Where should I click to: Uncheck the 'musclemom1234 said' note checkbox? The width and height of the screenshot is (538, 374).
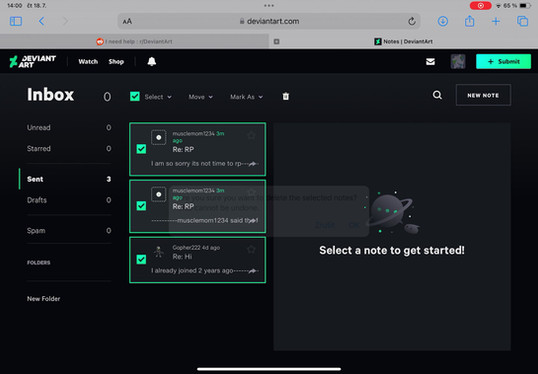pyautogui.click(x=141, y=206)
